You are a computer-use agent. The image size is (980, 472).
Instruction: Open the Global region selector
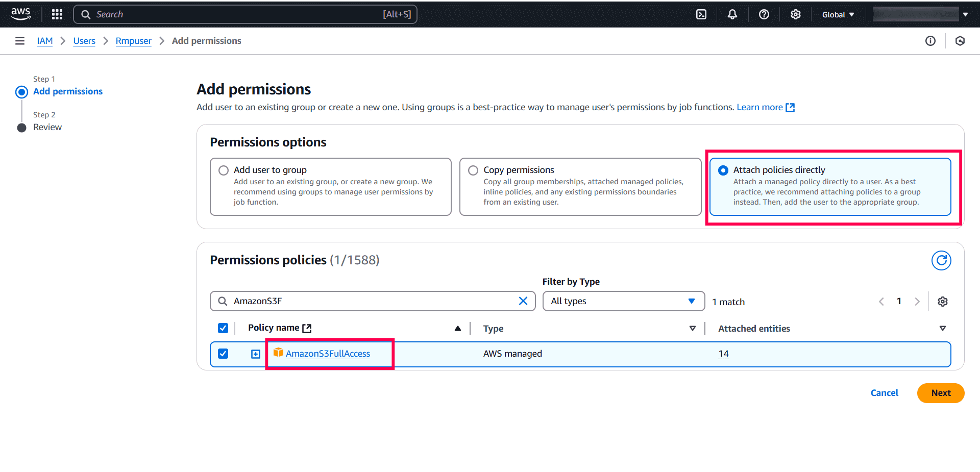(838, 15)
